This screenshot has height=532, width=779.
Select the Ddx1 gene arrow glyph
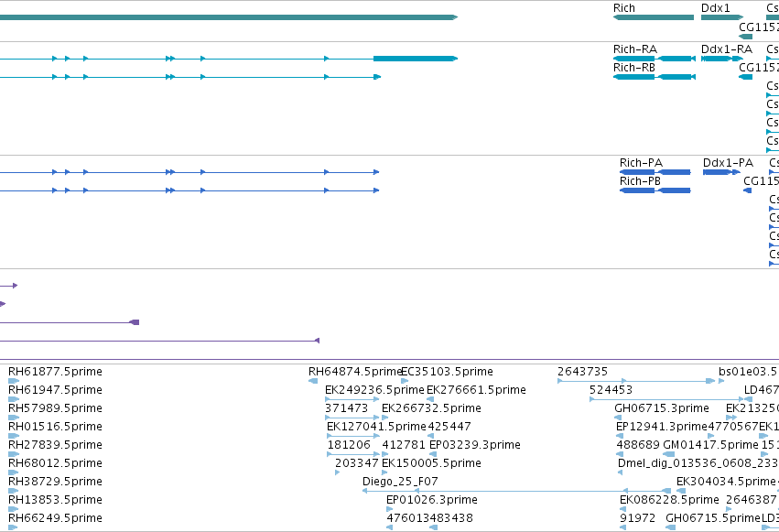coord(722,17)
